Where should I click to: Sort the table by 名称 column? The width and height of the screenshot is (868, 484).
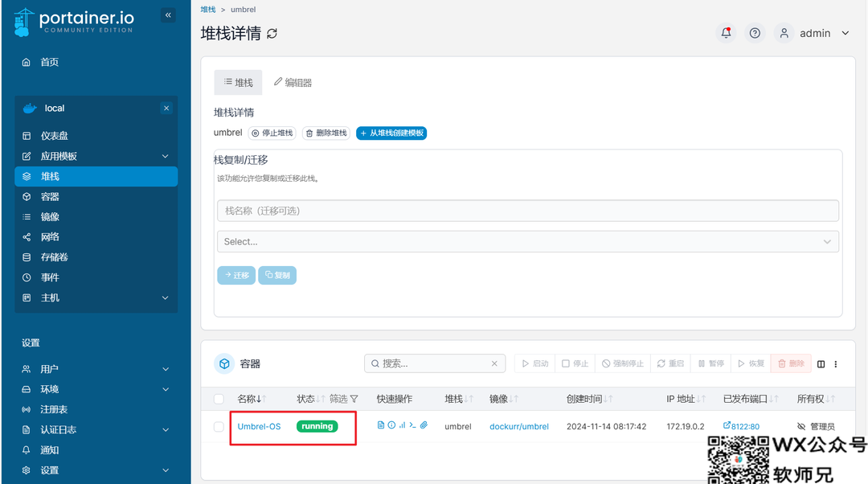252,399
